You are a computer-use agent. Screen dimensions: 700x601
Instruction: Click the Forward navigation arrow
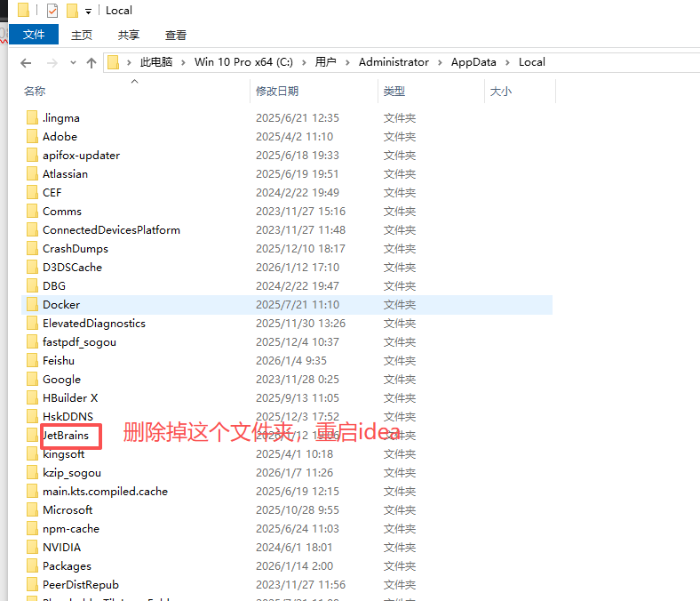pos(52,63)
